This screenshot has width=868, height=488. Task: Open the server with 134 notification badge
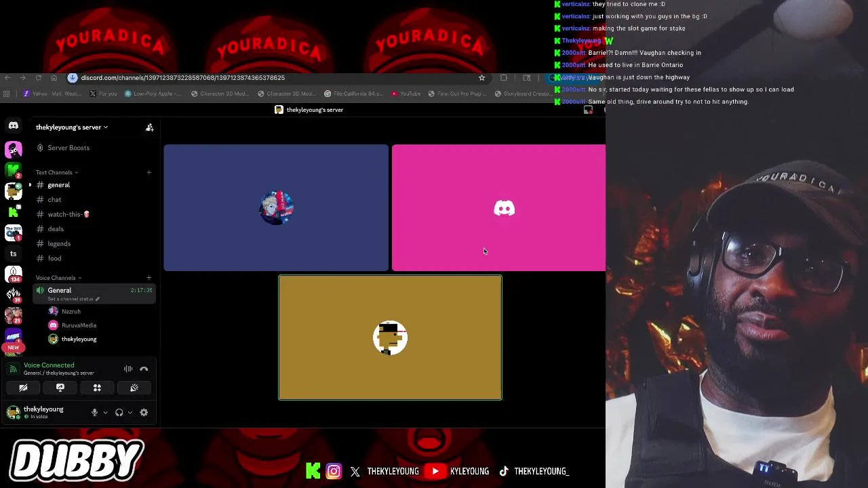click(x=13, y=274)
